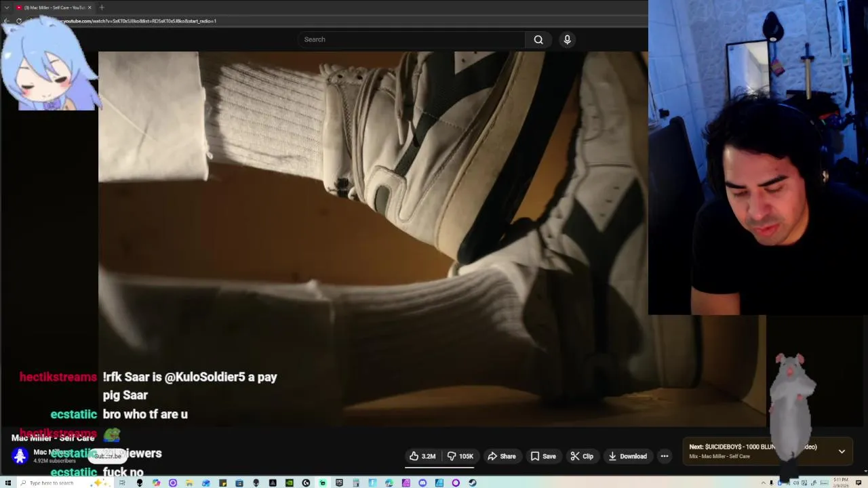Open File Explorer folder on taskbar
The width and height of the screenshot is (868, 488).
pos(189,483)
